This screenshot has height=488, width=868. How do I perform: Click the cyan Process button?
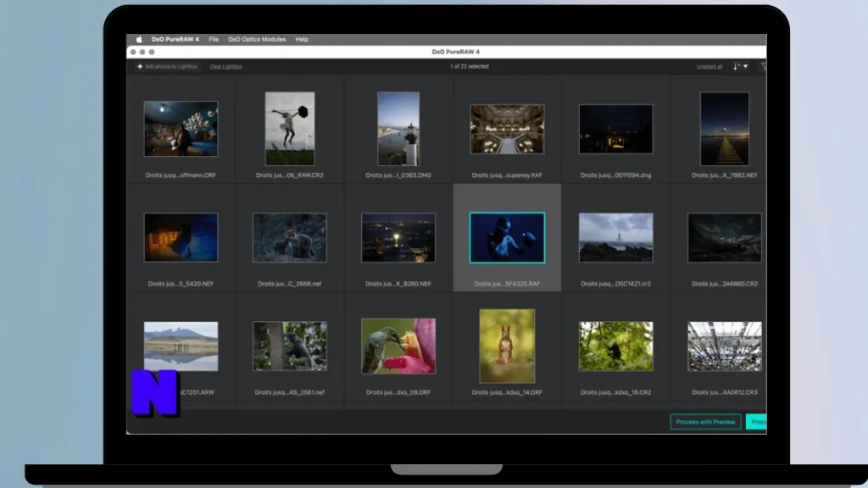coord(756,422)
